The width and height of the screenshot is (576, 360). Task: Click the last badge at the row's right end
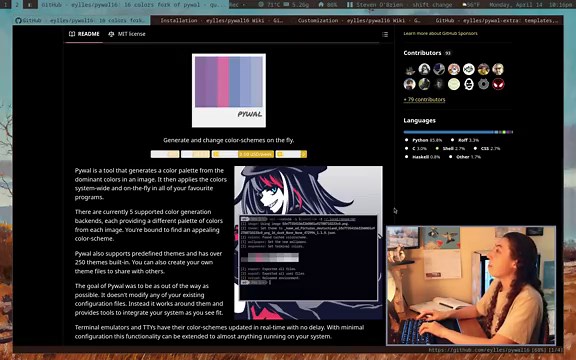click(291, 154)
